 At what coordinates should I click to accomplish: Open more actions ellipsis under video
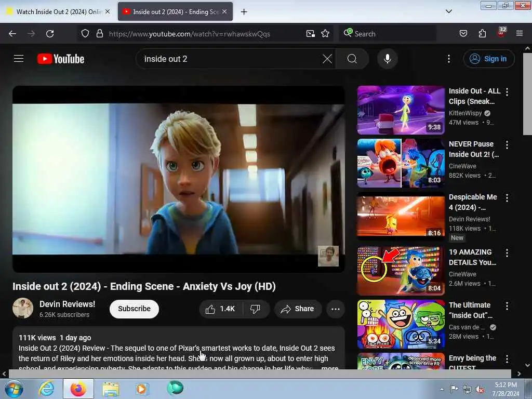point(336,309)
